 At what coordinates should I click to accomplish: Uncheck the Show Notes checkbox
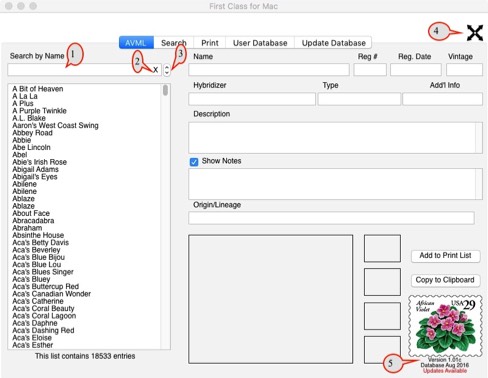coord(194,162)
